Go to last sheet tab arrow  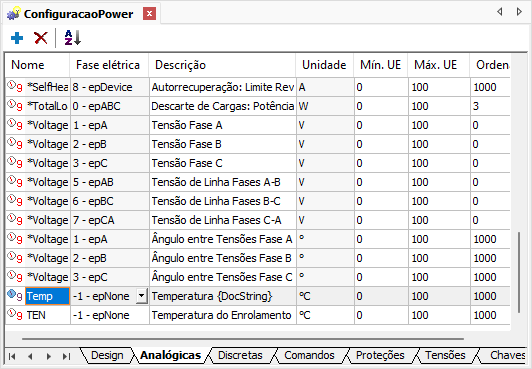tap(66, 356)
